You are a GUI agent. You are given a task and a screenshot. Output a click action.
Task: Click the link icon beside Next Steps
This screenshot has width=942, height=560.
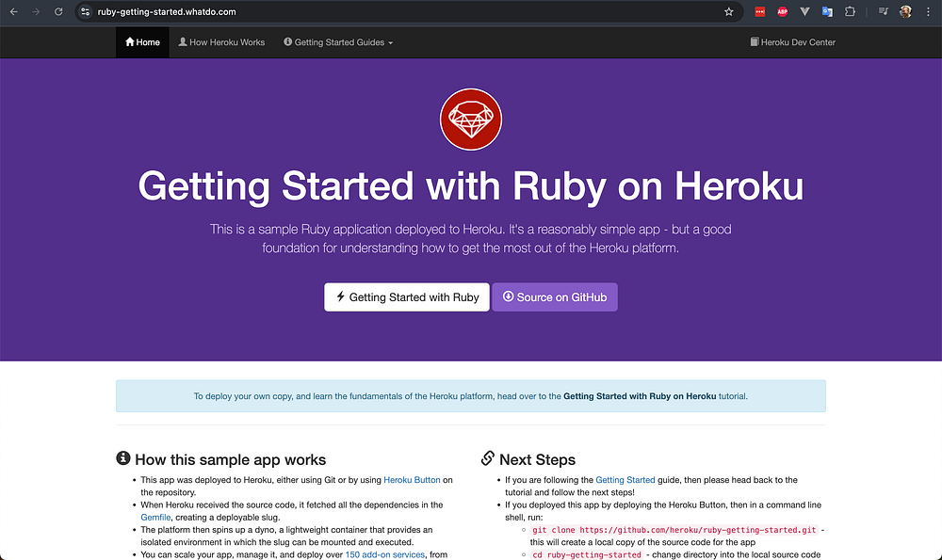(487, 458)
